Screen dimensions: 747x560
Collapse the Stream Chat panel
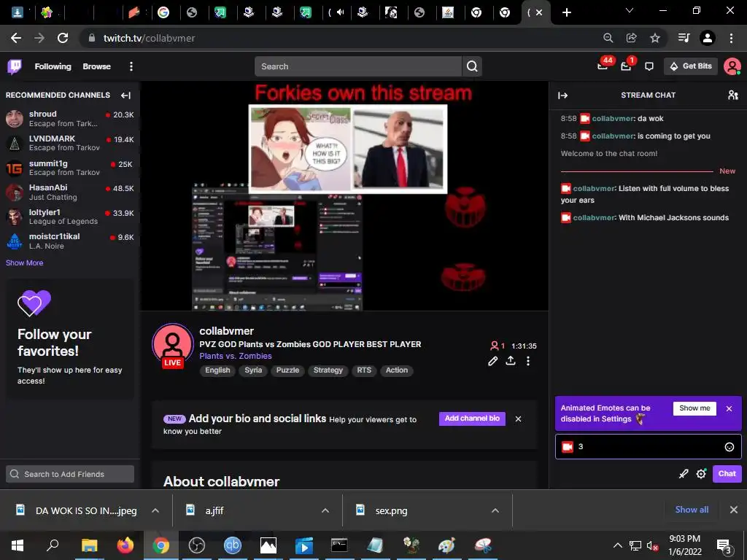tap(562, 96)
